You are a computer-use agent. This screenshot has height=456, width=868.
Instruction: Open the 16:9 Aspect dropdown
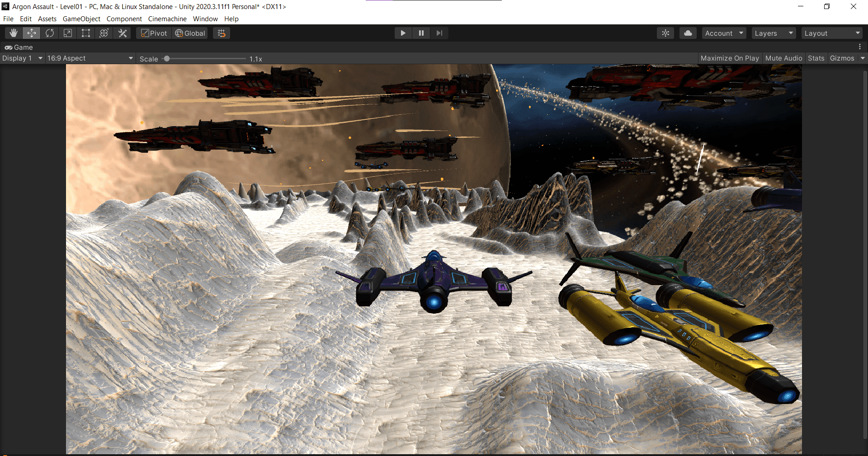pos(90,58)
